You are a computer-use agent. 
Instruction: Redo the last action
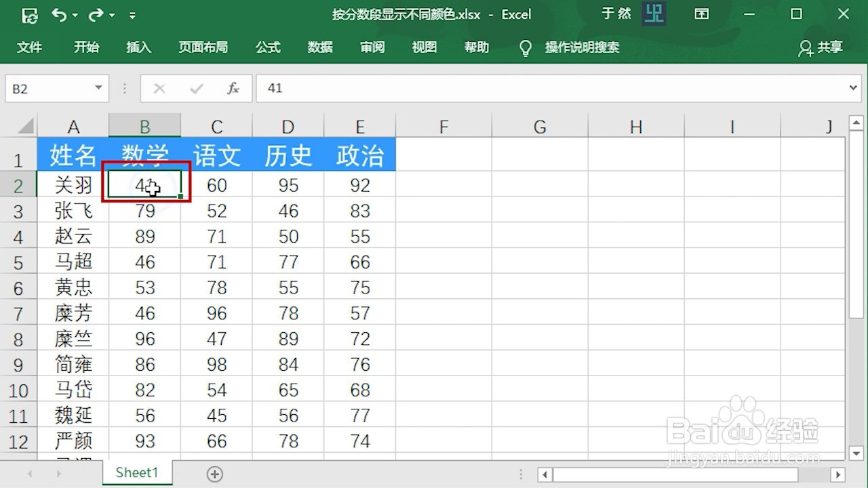tap(95, 14)
